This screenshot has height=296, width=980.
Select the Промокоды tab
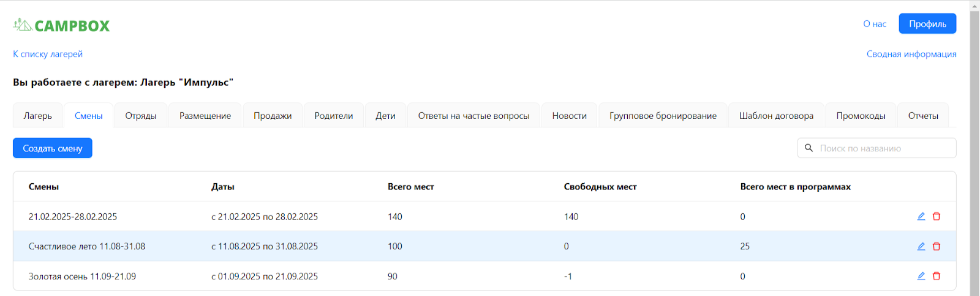pyautogui.click(x=861, y=116)
